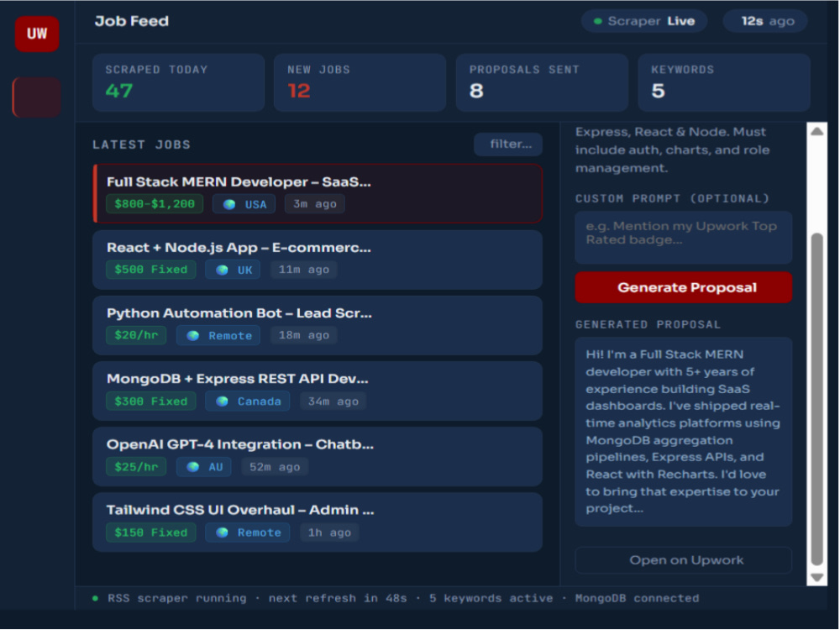840x630 pixels.
Task: Click the green Scraper Live status dot
Action: [598, 22]
